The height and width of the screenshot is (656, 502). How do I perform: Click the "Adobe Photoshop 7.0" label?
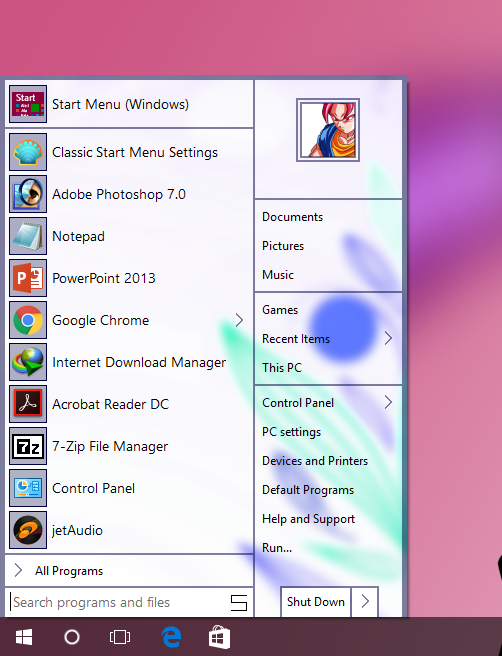click(119, 195)
